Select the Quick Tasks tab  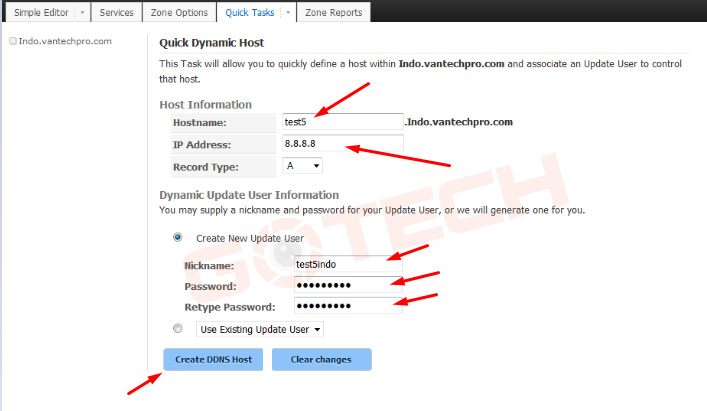pyautogui.click(x=247, y=12)
